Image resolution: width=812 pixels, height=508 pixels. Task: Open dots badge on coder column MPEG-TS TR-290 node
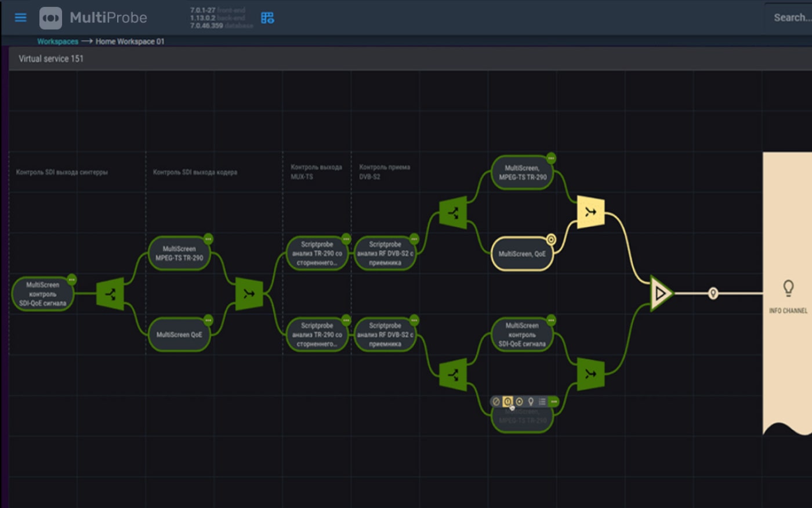pos(208,239)
